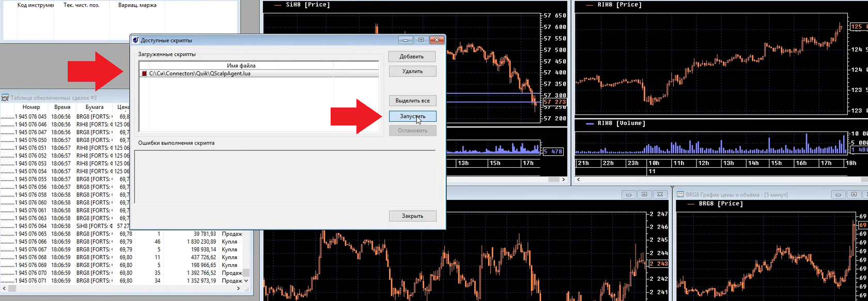This screenshot has width=868, height=301.
Task: Close the Доступные скрипты dialog window
Action: (437, 40)
